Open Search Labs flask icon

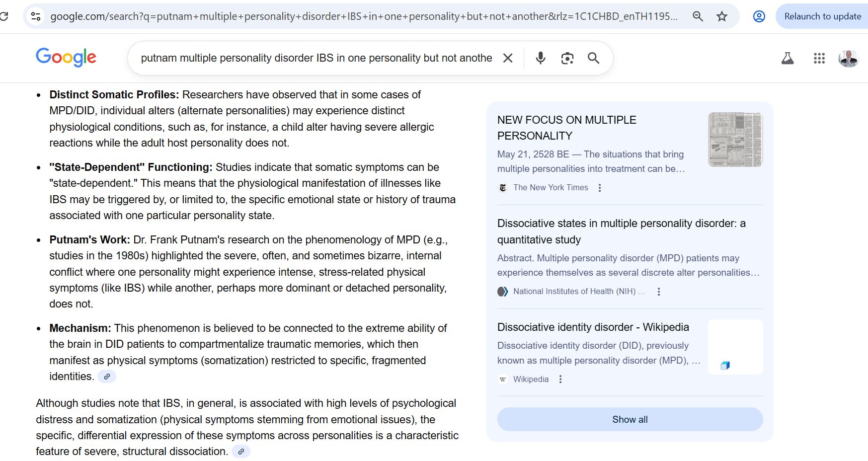click(x=788, y=58)
